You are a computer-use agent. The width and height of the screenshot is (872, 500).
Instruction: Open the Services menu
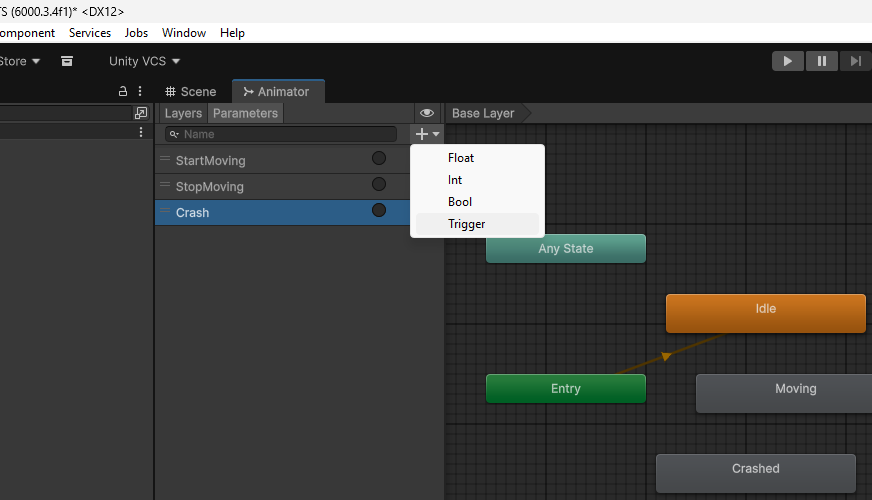(90, 33)
